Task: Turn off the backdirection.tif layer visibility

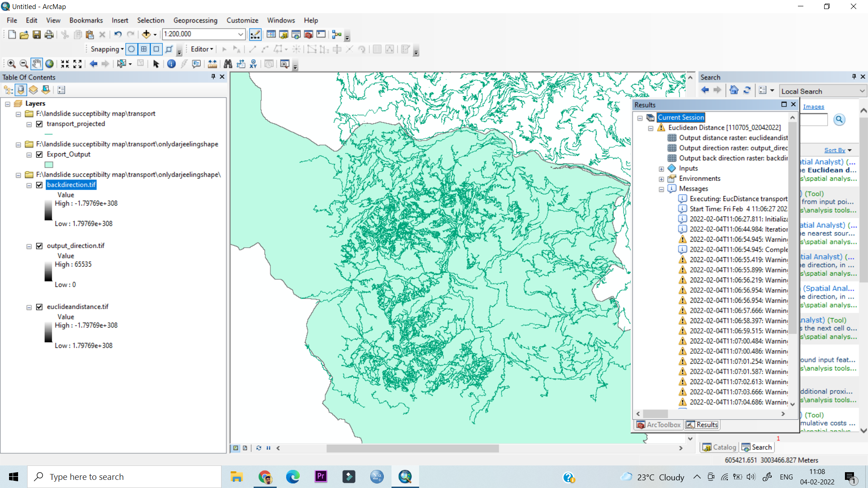Action: pos(39,185)
